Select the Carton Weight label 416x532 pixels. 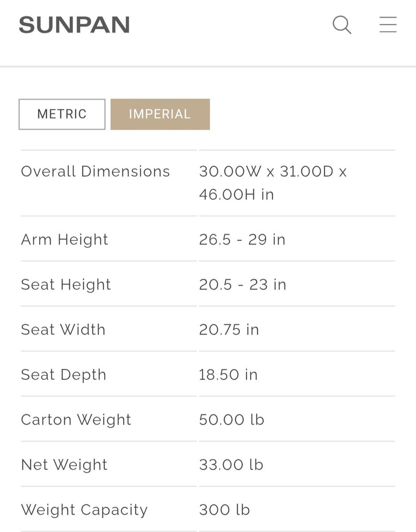[76, 420]
